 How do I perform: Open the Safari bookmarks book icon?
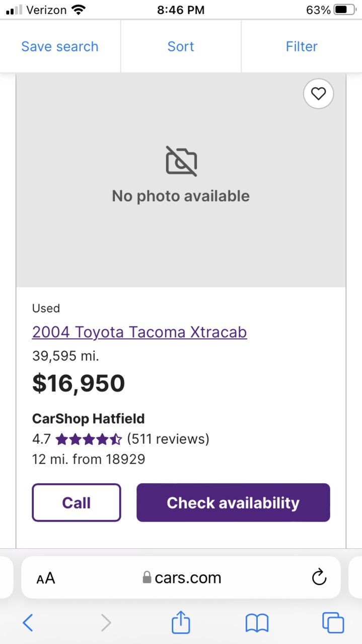[x=257, y=623]
